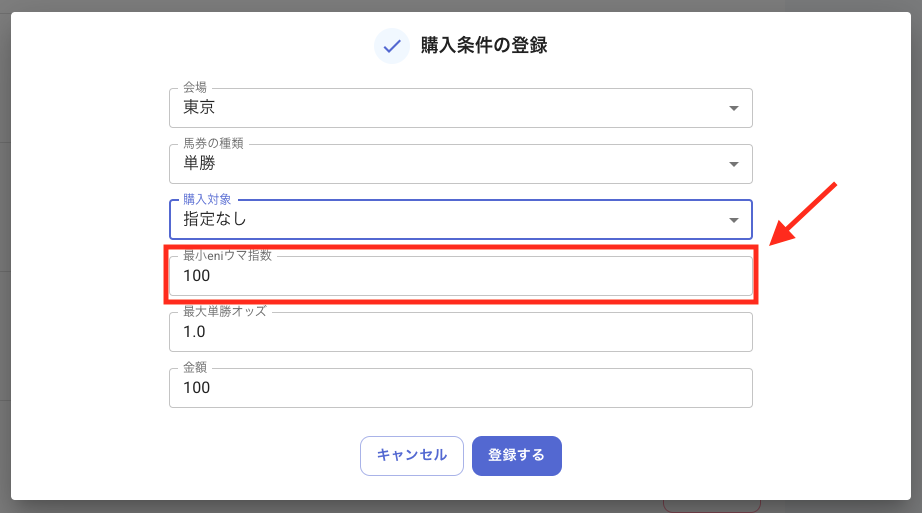Click the 購入条件の登録 dialog heading
The image size is (922, 513).
tap(484, 45)
